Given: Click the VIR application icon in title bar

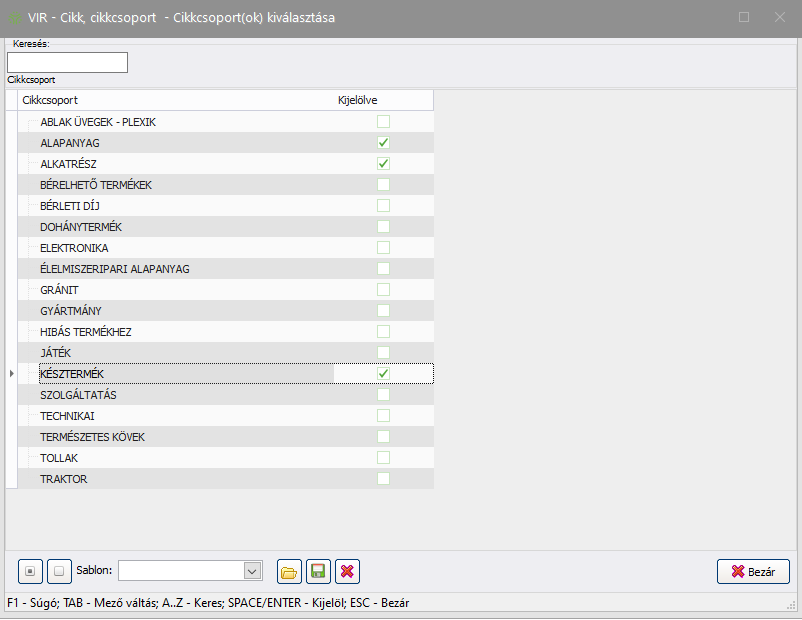Looking at the screenshot, I should coord(15,17).
